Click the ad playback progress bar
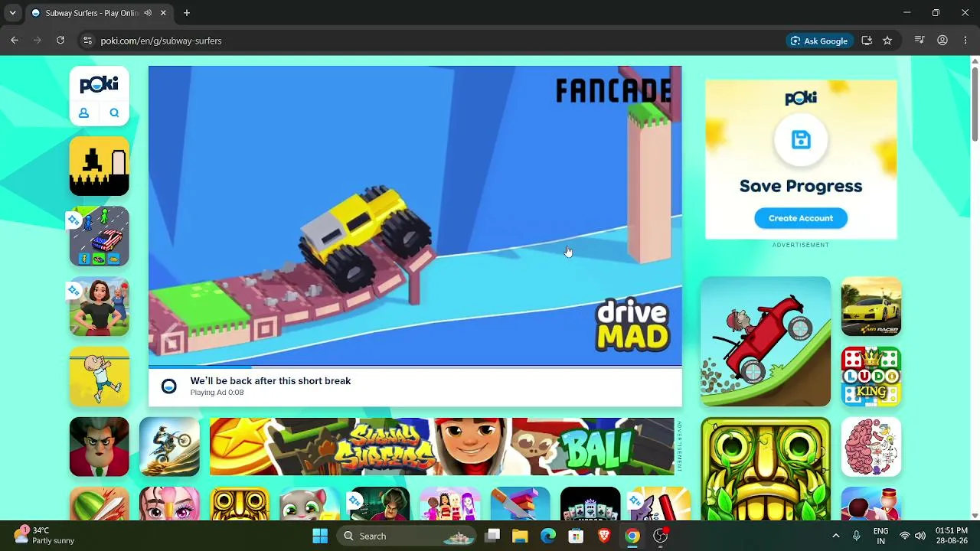 (x=415, y=367)
